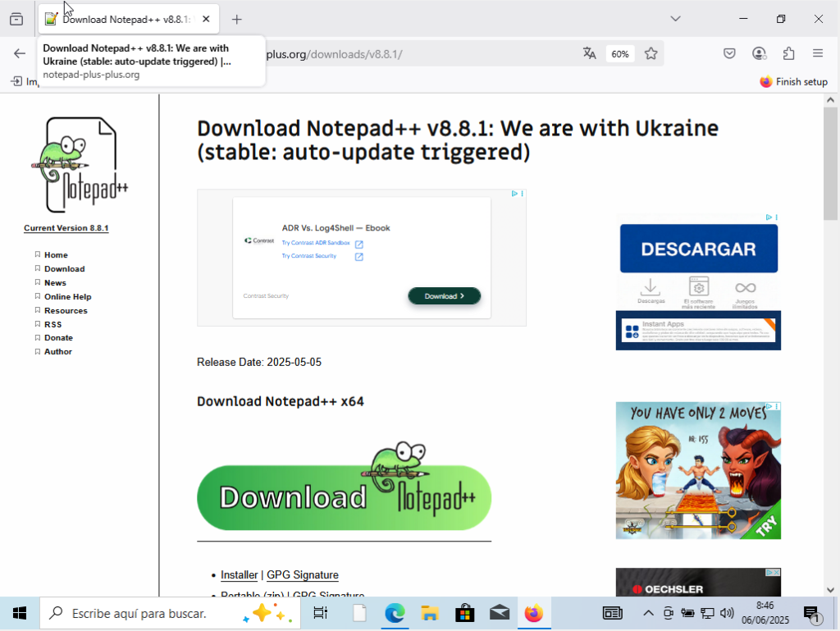This screenshot has width=840, height=631.
Task: Go to Home in the sidebar menu
Action: [56, 255]
